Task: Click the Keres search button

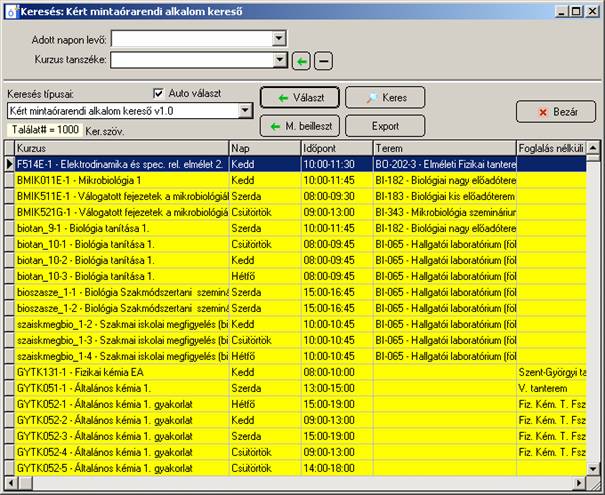Action: [x=385, y=98]
